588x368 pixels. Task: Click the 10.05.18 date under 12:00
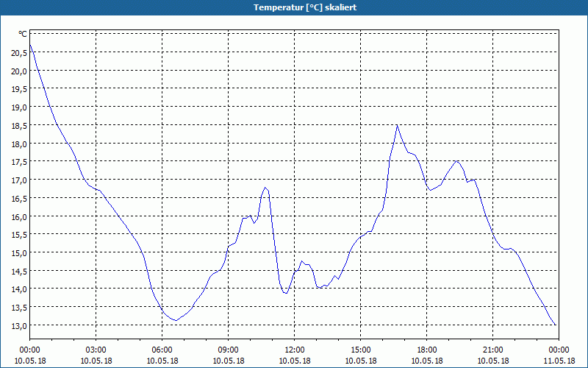(295, 361)
